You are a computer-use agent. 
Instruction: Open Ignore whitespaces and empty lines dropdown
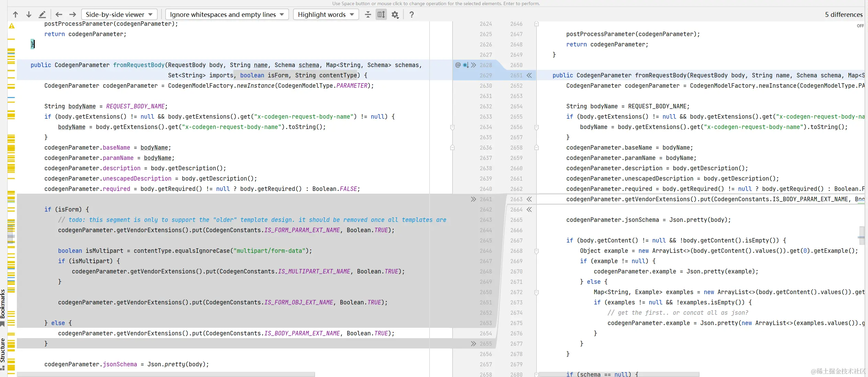[227, 14]
